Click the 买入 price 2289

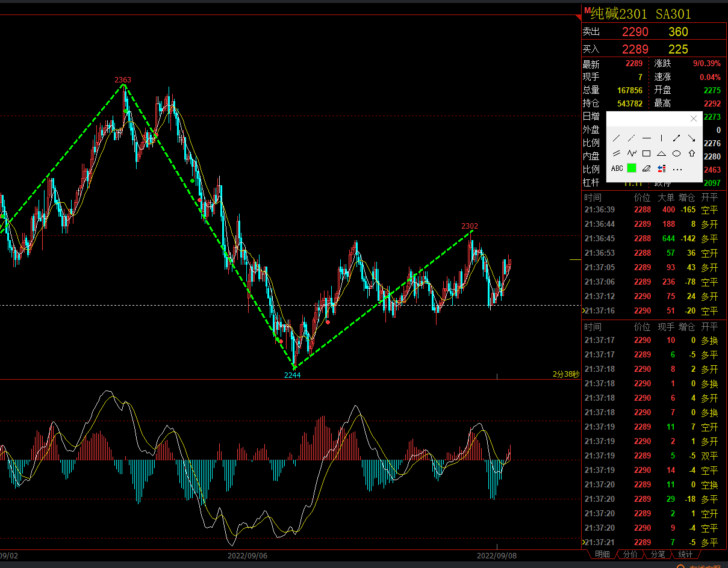[635, 49]
